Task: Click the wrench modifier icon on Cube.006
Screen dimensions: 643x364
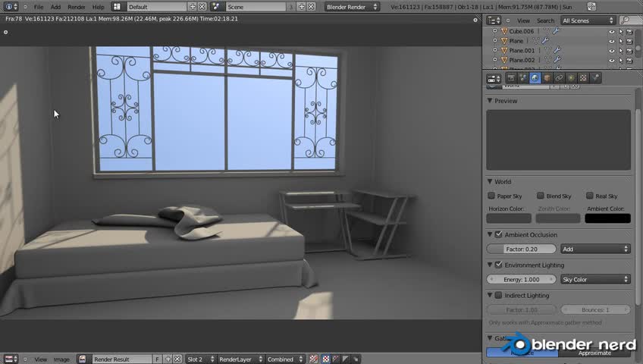Action: click(557, 31)
